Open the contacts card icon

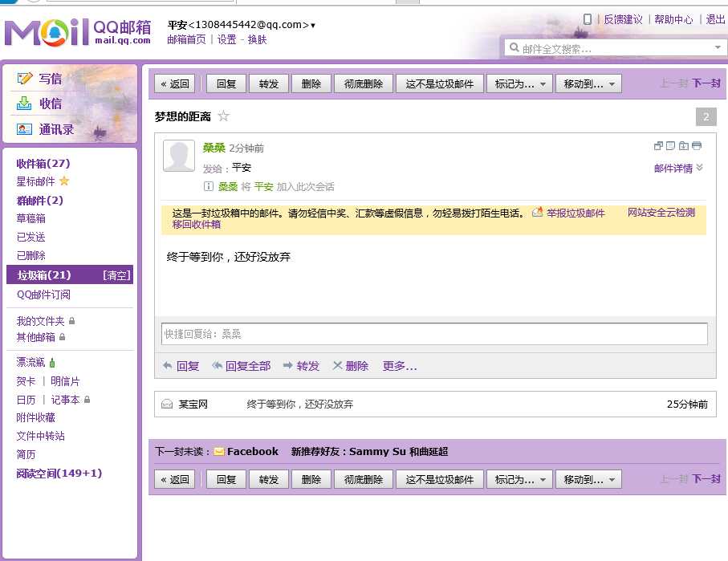point(25,128)
